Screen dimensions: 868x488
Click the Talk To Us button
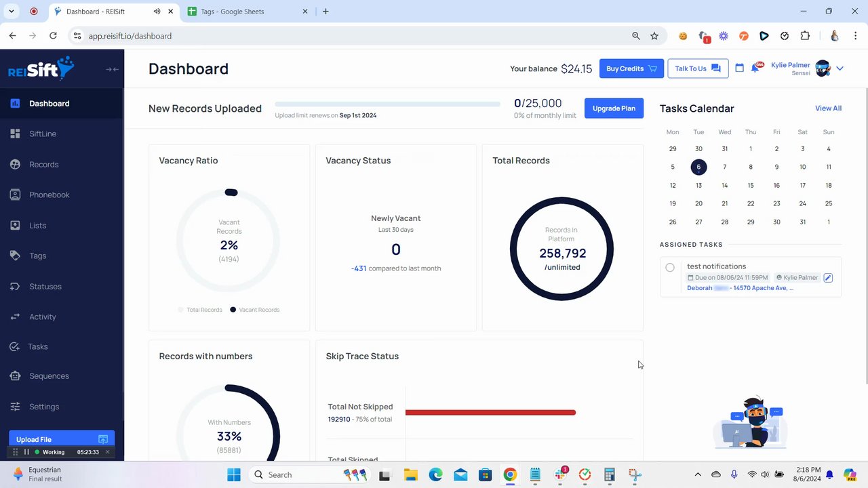coord(698,68)
